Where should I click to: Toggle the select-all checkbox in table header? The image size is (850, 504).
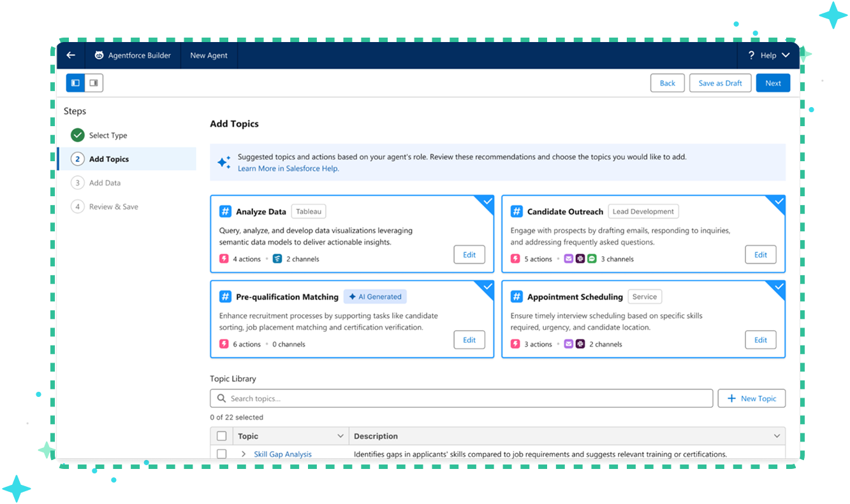[221, 436]
